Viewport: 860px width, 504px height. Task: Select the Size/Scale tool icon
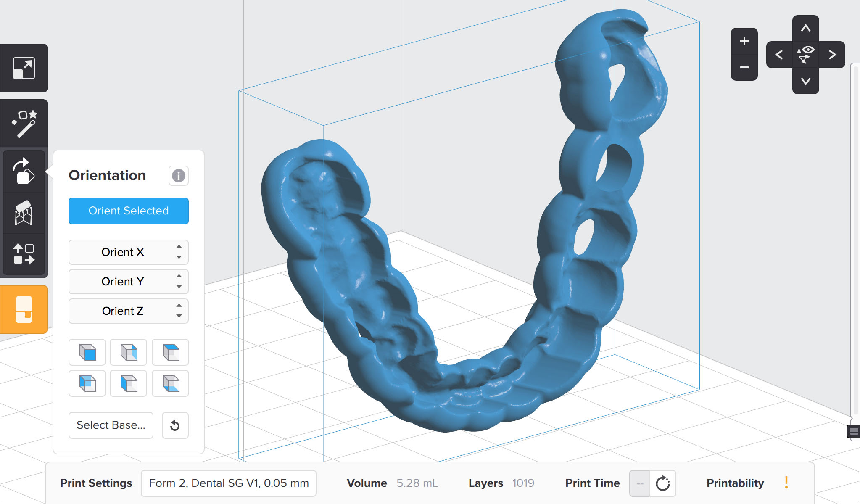coord(24,68)
